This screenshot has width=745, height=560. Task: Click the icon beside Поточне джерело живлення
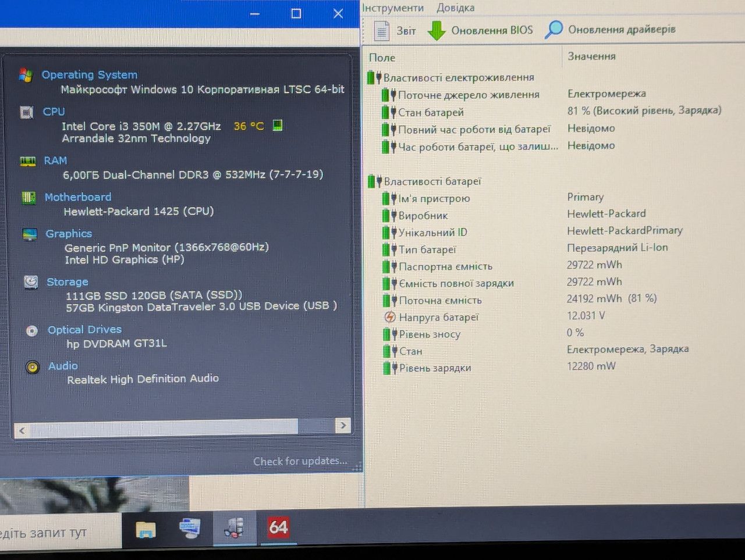tap(389, 95)
